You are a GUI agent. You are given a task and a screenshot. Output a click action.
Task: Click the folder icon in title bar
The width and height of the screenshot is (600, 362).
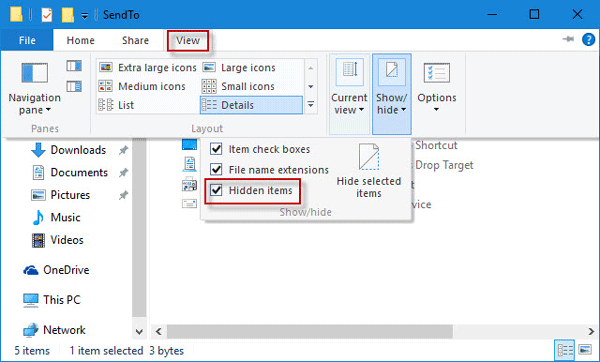point(16,15)
